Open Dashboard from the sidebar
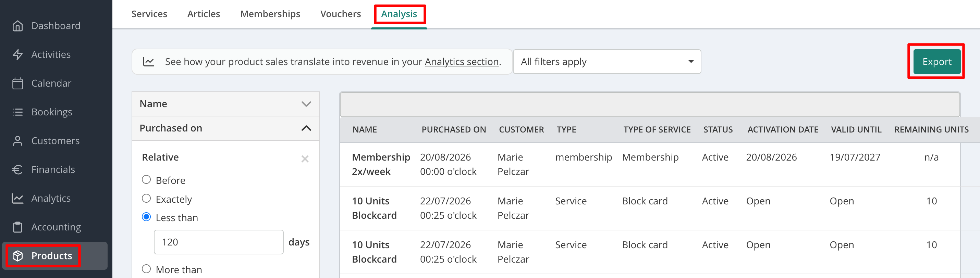 [56, 26]
